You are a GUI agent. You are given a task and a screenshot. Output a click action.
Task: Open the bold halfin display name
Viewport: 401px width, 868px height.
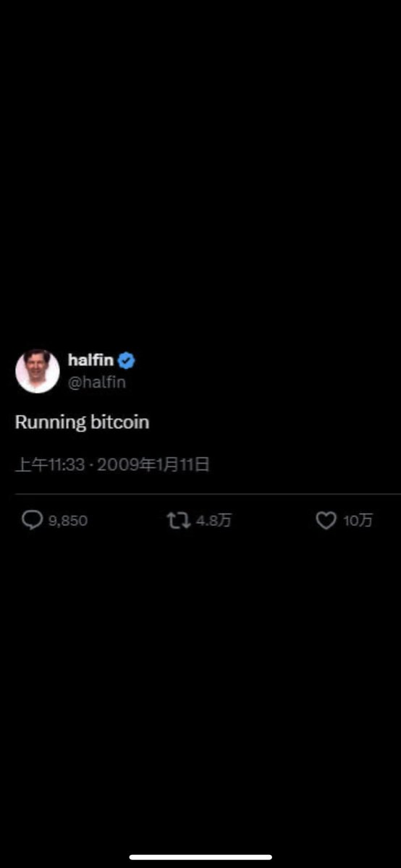point(91,359)
